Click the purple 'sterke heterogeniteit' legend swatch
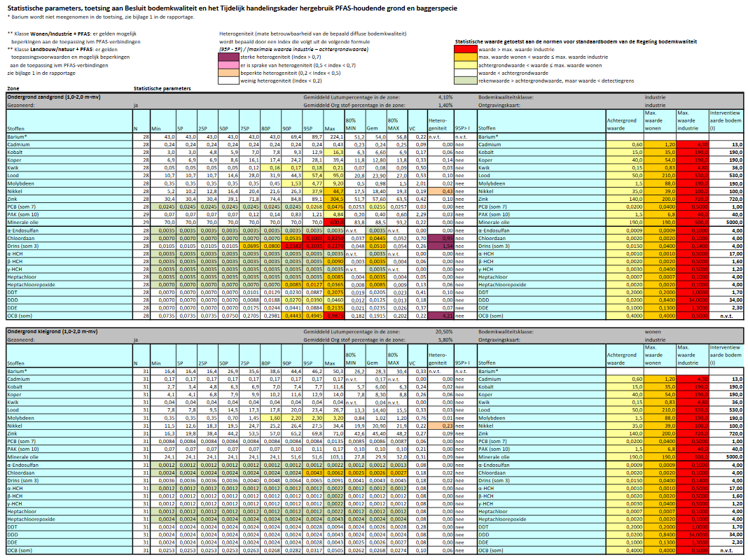Image resolution: width=748 pixels, height=560 pixels. (x=229, y=57)
